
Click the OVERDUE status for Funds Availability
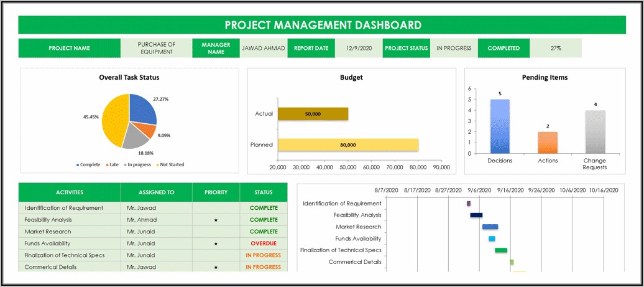click(263, 243)
